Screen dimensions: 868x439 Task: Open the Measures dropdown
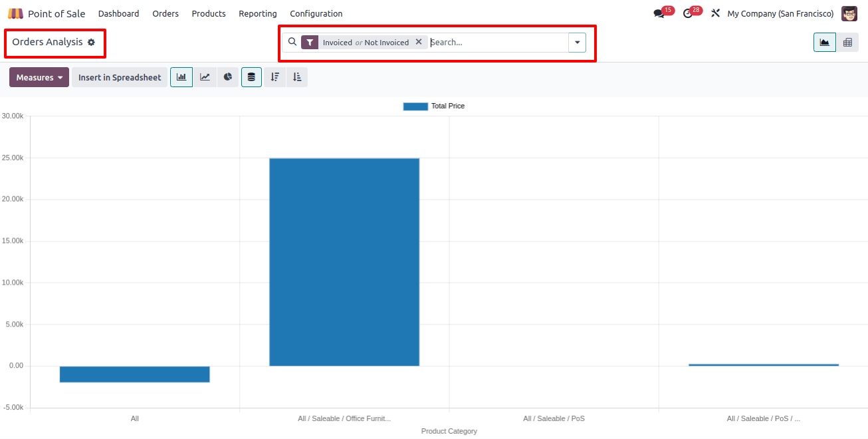tap(39, 77)
